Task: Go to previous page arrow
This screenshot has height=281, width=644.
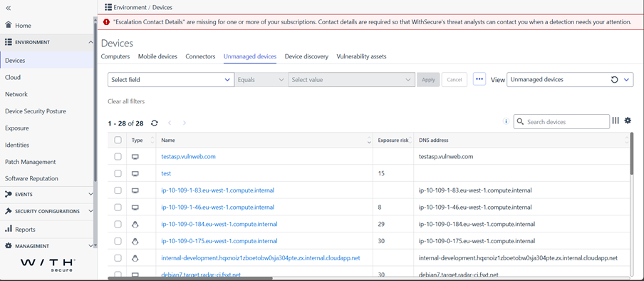Action: (x=170, y=123)
